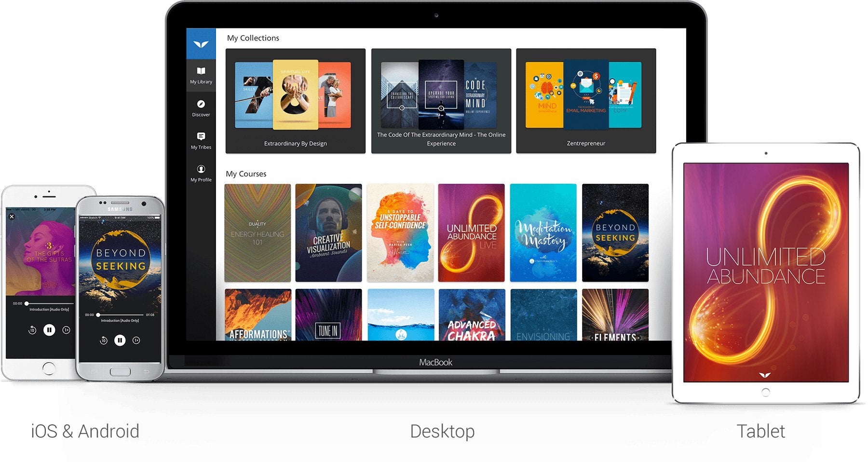868x462 pixels.
Task: Open the Creative Visualization course
Action: point(328,232)
